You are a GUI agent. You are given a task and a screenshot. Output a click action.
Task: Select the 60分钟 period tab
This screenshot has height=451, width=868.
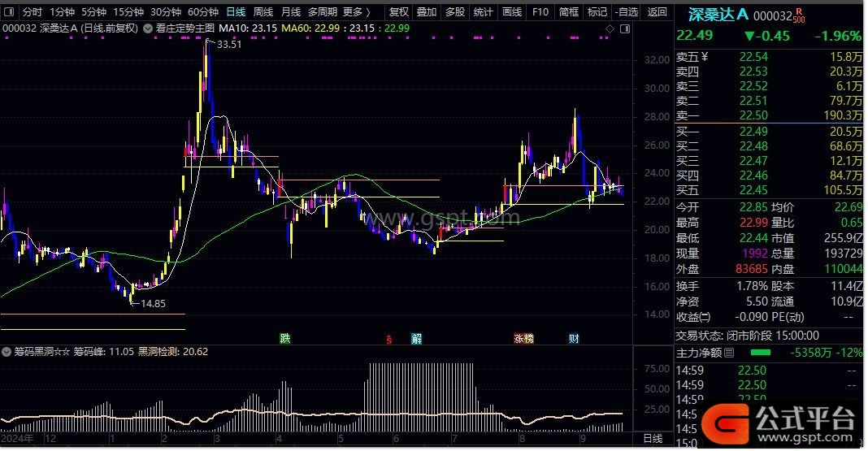(x=203, y=12)
